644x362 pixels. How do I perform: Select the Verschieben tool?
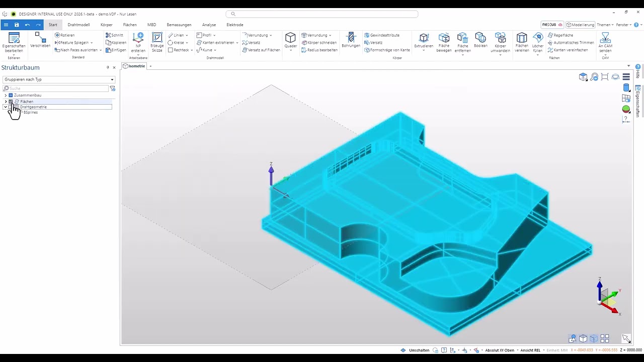[x=40, y=40]
